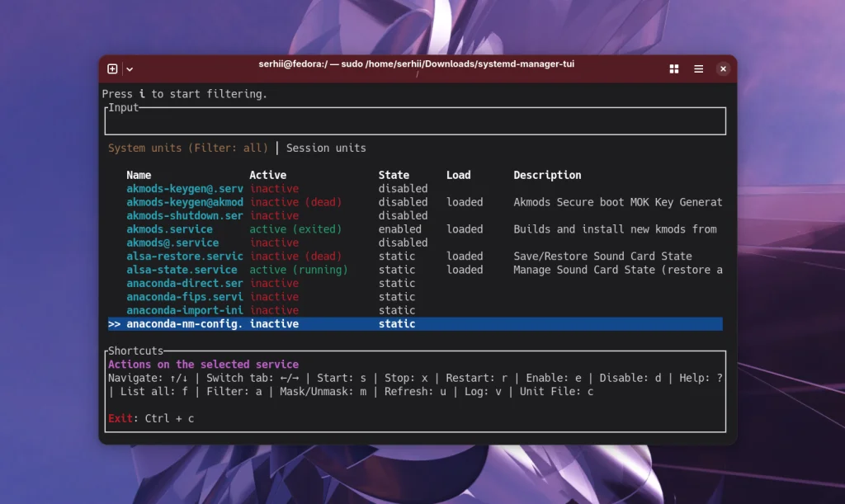The image size is (845, 504).
Task: Click the 'Unit File: c' shortcut
Action: 556,392
